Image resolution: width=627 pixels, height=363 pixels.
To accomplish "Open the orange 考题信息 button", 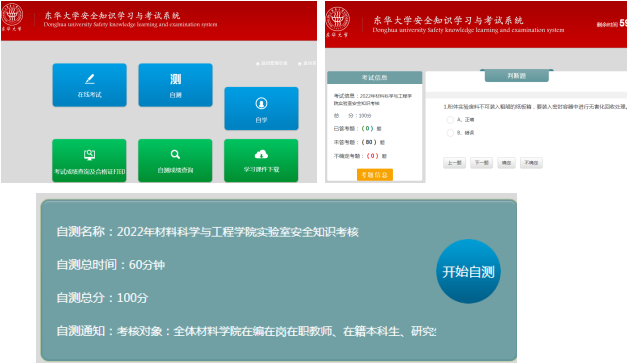I will (375, 175).
